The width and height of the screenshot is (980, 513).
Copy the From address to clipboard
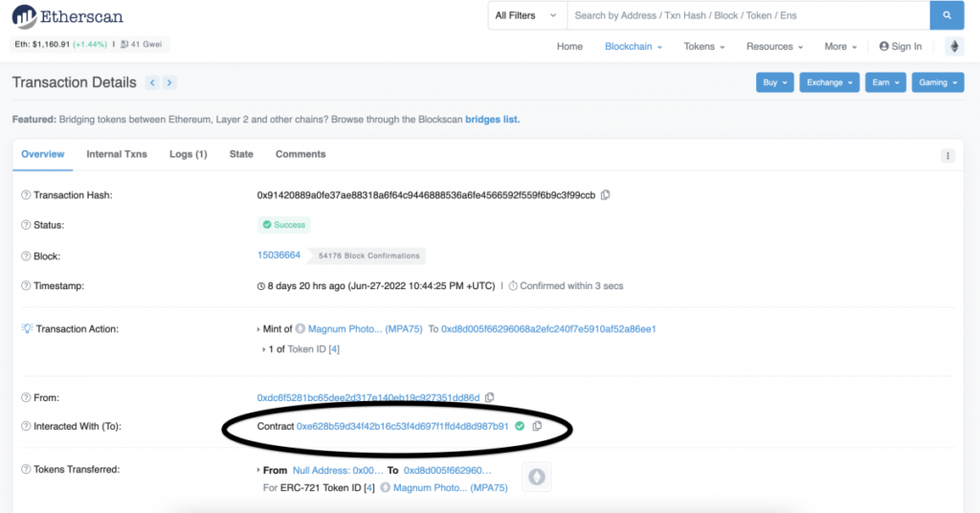pos(489,397)
